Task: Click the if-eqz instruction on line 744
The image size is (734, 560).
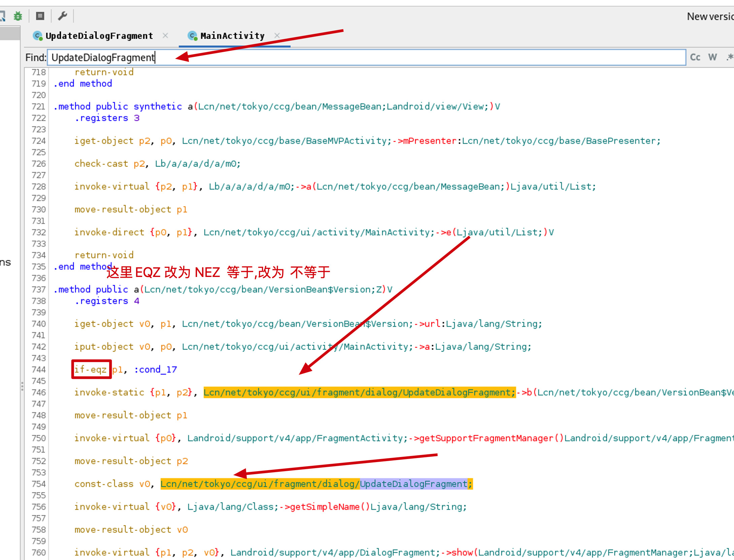Action: 91,369
